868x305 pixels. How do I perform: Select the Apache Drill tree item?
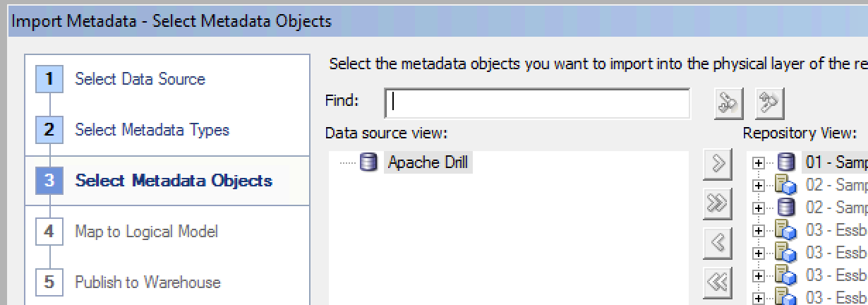427,163
